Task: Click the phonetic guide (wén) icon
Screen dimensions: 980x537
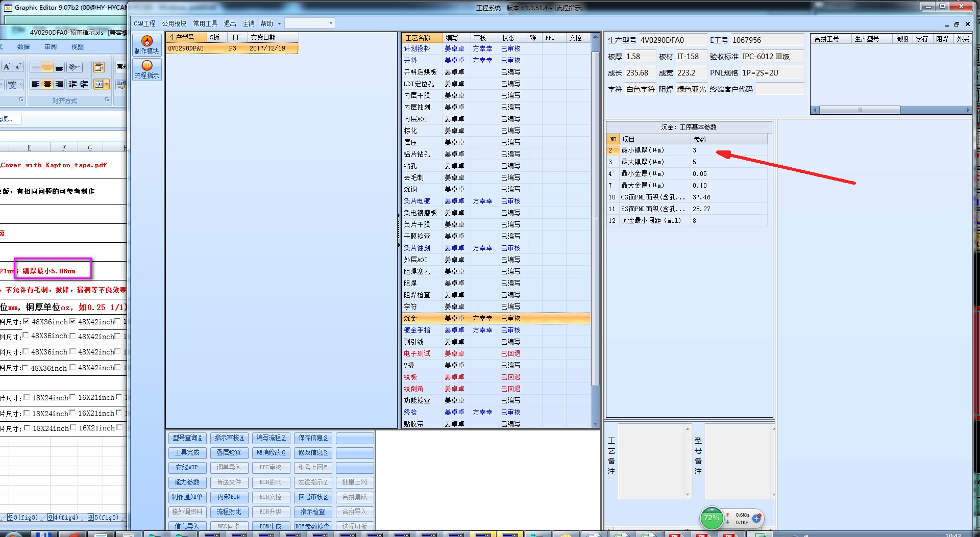Action: [12, 84]
